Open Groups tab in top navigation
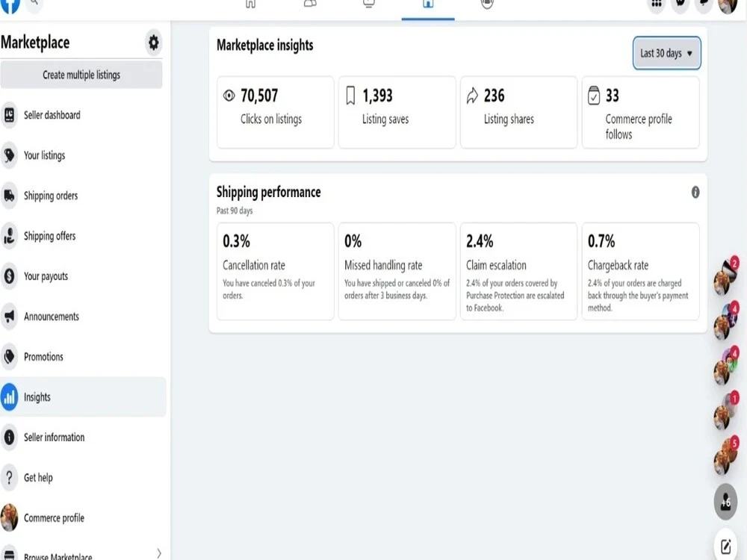Screen dimensions: 747x560 487,4
